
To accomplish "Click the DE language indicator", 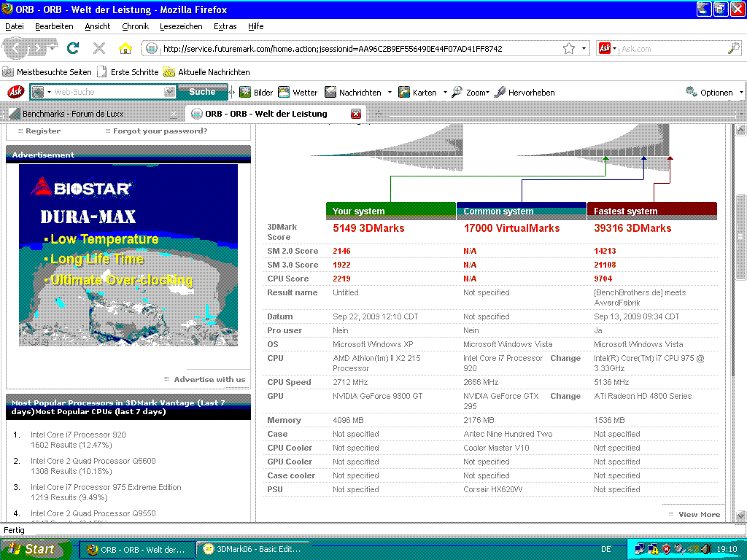I will [x=606, y=549].
